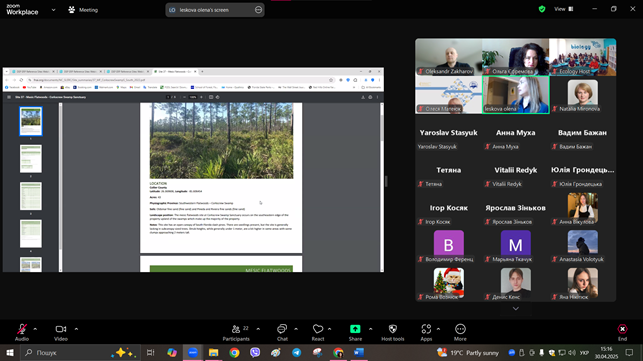This screenshot has width=643, height=361.
Task: Open Host tools shield icon
Action: click(392, 329)
